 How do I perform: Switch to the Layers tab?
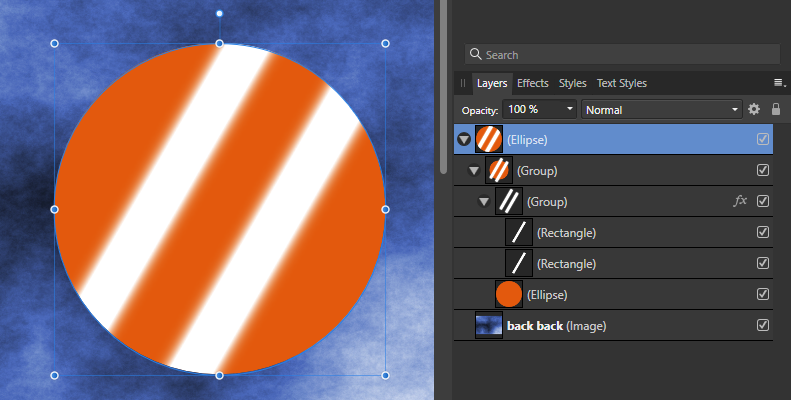point(492,83)
